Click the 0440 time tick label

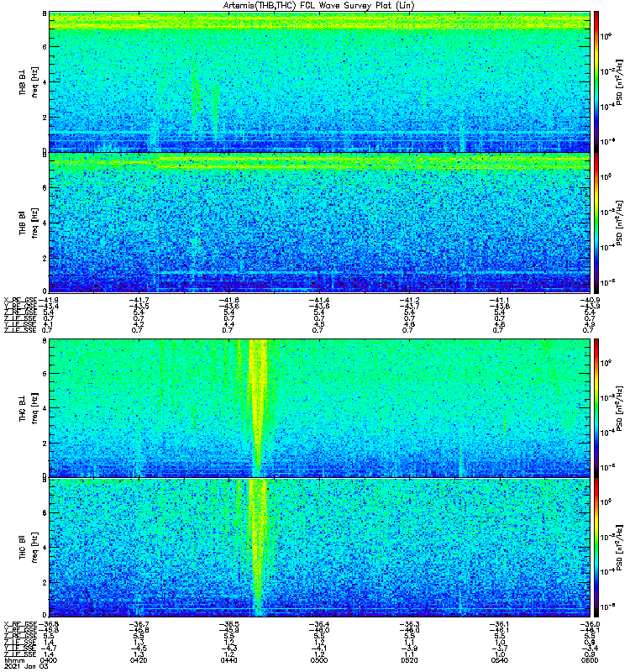(x=228, y=660)
